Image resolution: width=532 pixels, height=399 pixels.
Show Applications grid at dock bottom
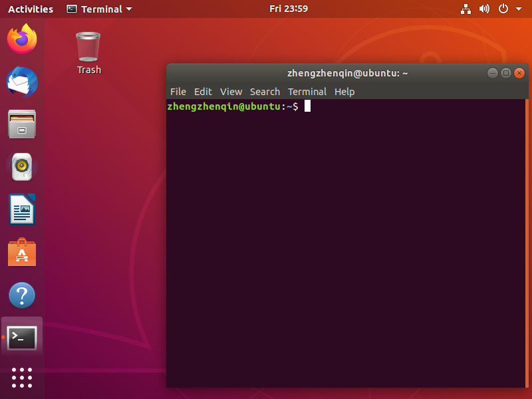click(22, 378)
